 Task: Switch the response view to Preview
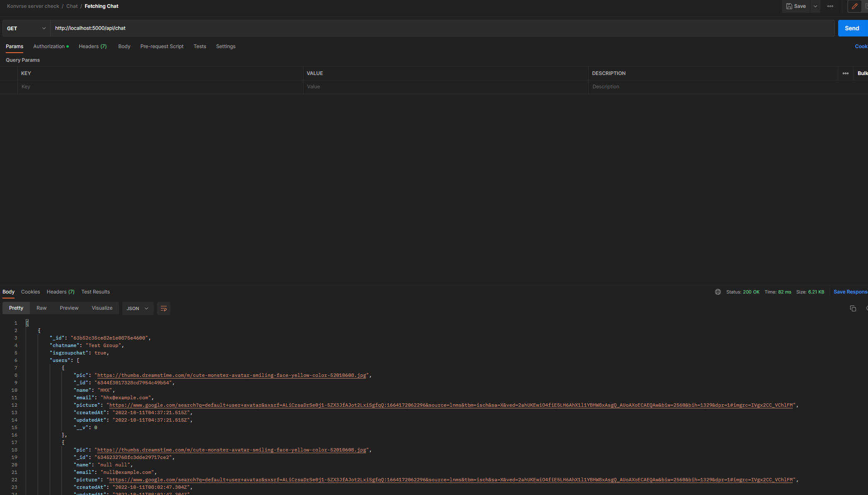click(69, 308)
